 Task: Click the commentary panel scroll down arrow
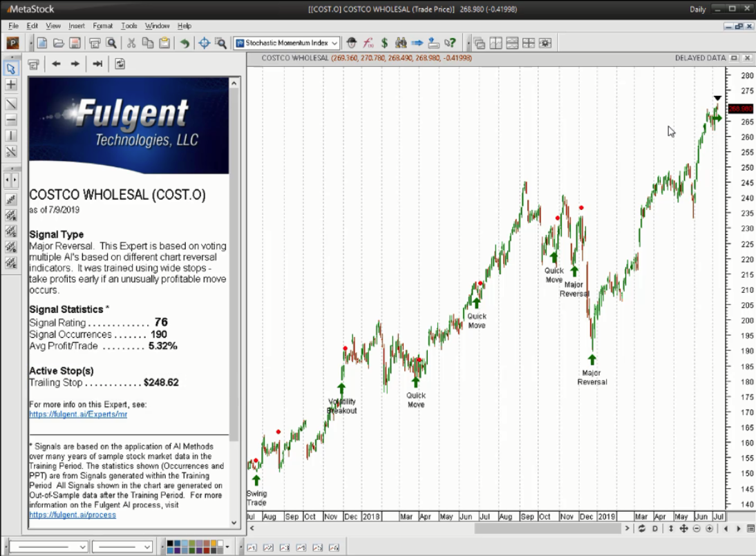tap(234, 522)
